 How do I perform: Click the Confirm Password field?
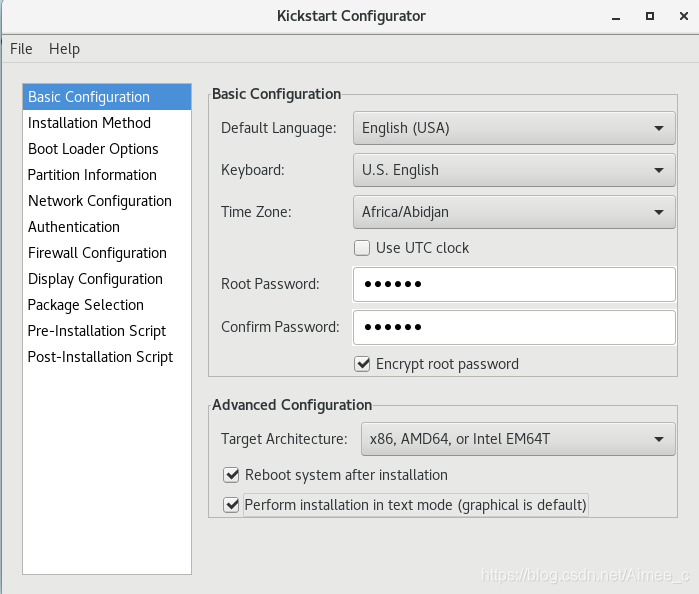tap(514, 327)
